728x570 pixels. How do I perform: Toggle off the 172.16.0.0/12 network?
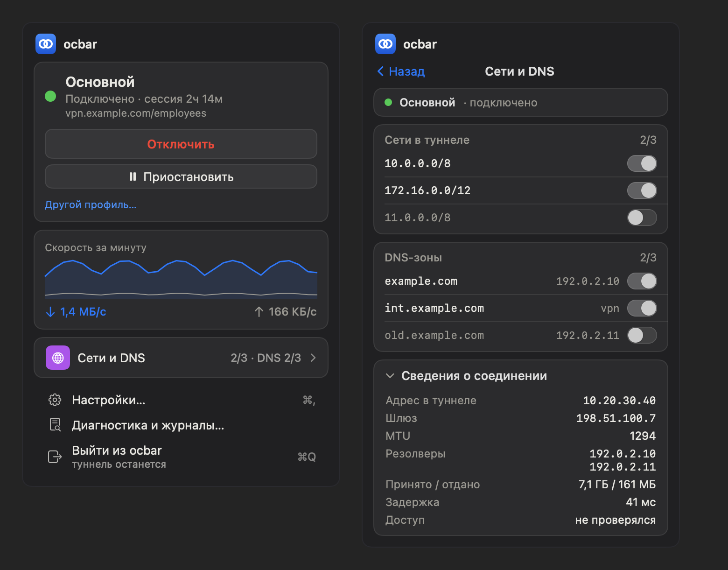pos(642,190)
